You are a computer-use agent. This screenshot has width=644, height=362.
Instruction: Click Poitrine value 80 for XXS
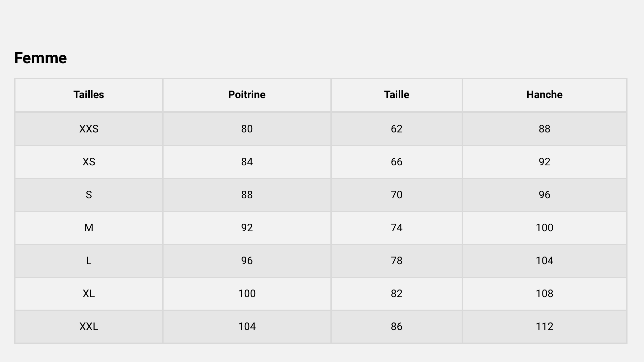coord(247,129)
